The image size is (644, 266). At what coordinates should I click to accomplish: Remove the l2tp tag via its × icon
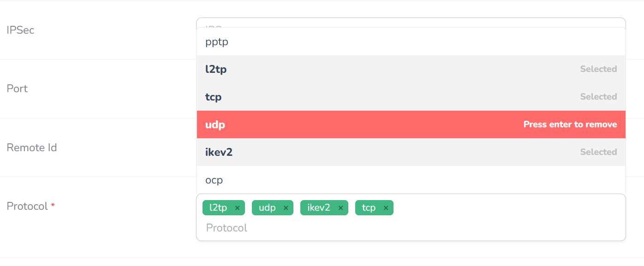(237, 207)
